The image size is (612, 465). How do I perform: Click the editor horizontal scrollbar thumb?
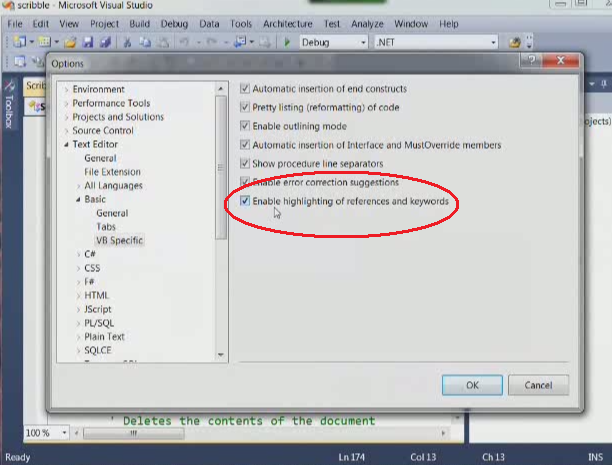pyautogui.click(x=133, y=433)
